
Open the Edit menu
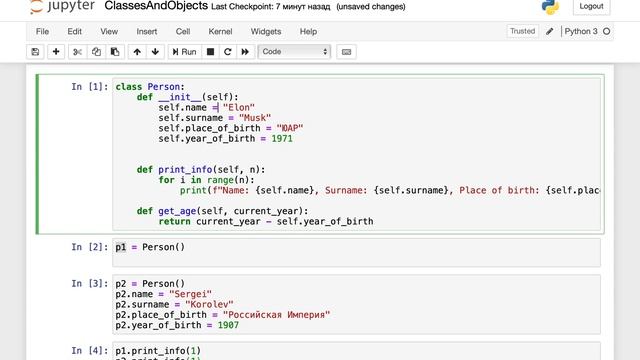74,31
